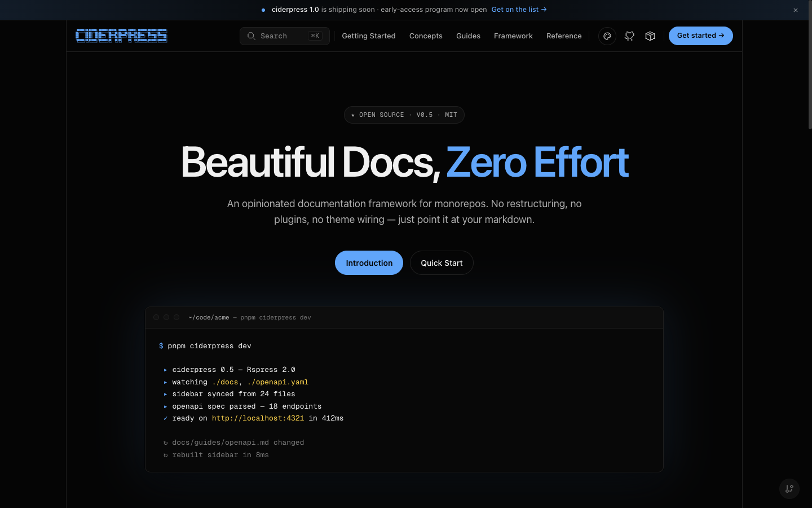Open the package box icon link
Viewport: 812px width, 508px height.
pos(650,36)
